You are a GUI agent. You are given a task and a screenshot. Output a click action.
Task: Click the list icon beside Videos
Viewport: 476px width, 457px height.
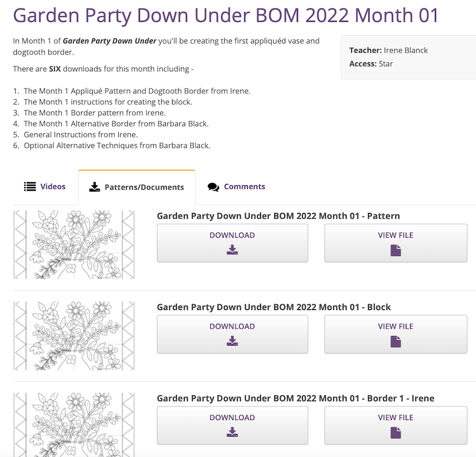click(x=30, y=186)
